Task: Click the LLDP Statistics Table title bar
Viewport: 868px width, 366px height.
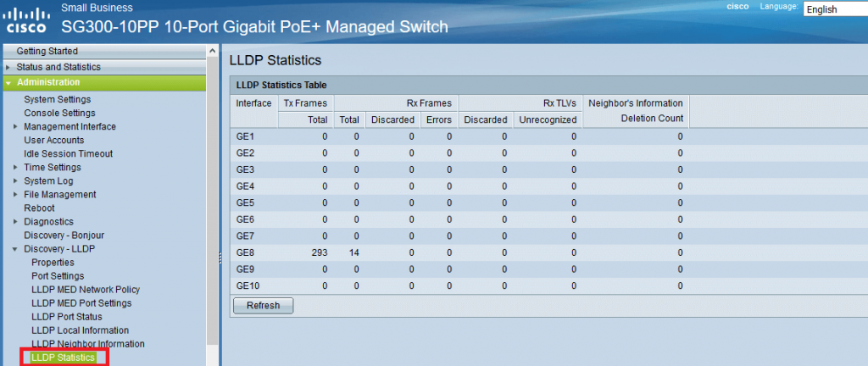Action: click(548, 86)
